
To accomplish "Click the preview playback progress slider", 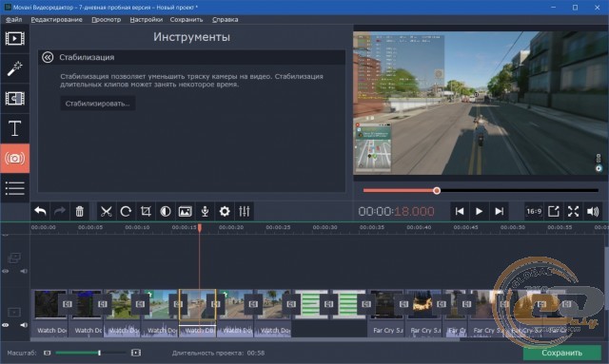I will 481,190.
